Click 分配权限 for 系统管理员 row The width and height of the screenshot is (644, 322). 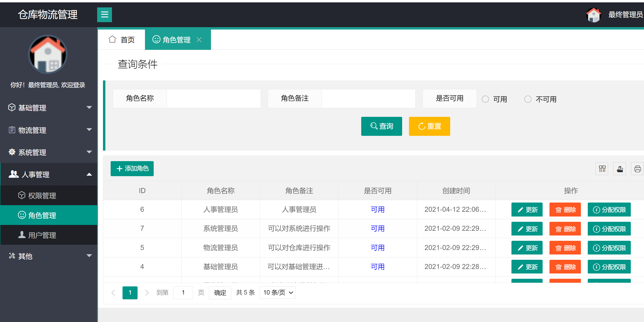pos(609,229)
